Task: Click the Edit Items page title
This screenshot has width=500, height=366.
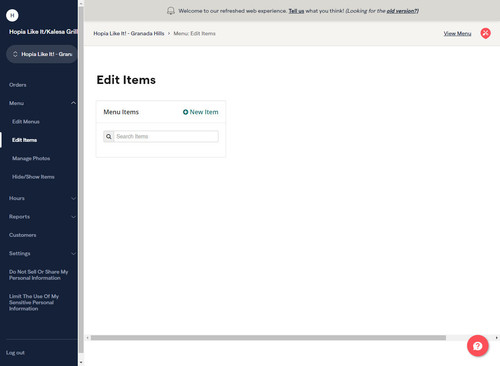Action: click(126, 80)
